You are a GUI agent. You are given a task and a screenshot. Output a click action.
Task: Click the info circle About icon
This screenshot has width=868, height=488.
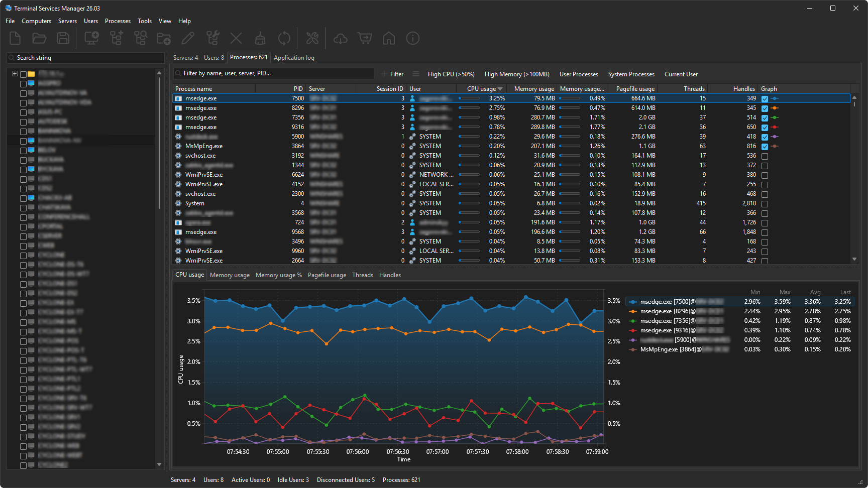pos(413,38)
